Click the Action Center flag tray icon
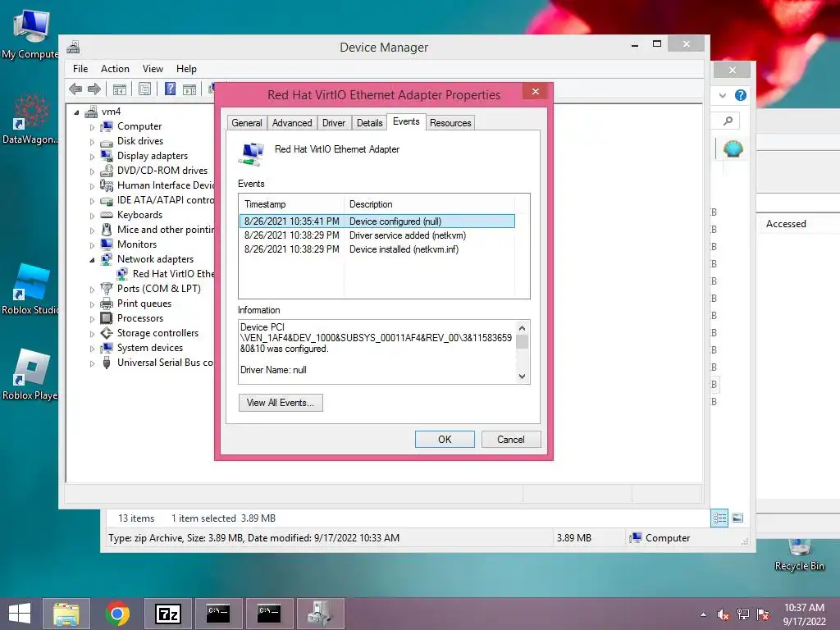The image size is (840, 630). point(763,614)
